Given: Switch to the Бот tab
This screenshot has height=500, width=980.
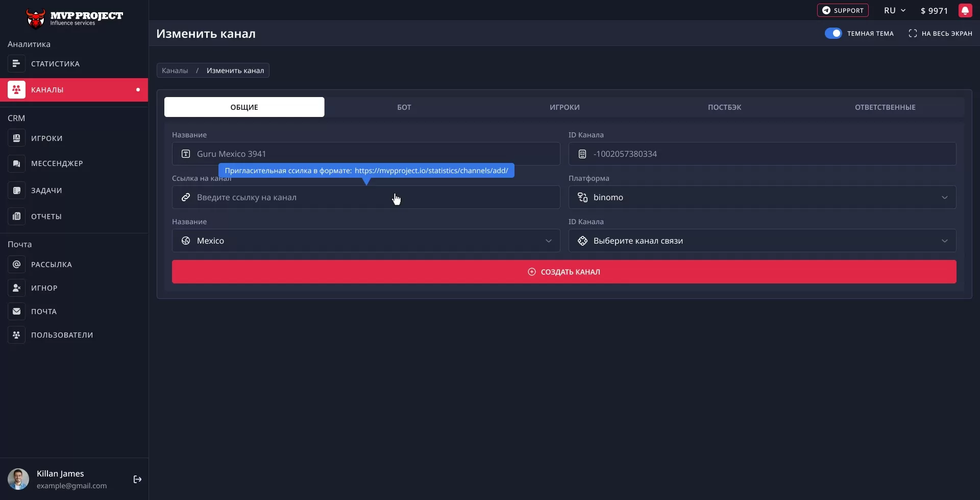Looking at the screenshot, I should pos(404,107).
